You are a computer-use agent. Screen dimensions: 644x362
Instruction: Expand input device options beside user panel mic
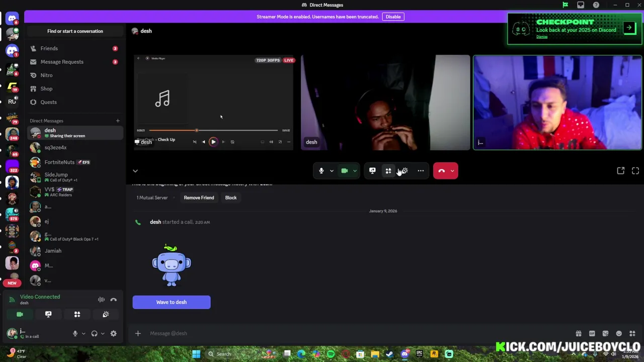84,333
